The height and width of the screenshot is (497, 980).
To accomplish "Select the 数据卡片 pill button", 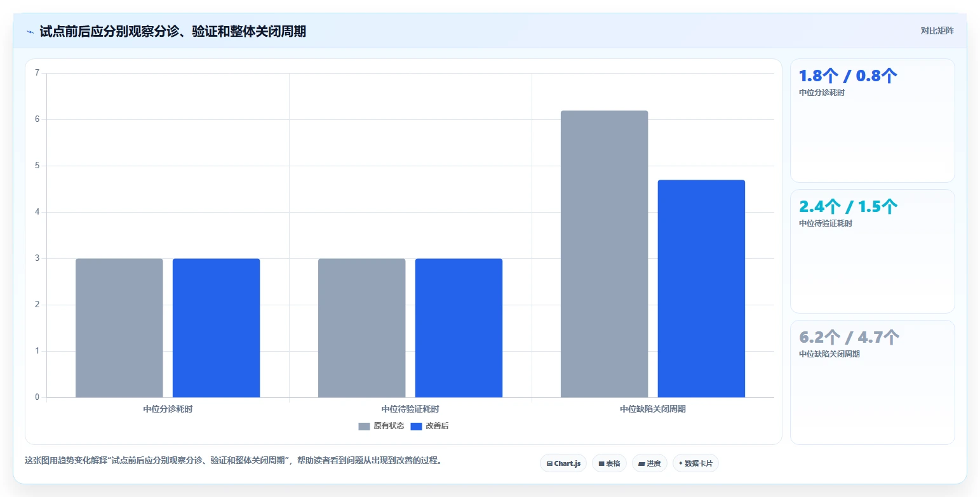I will [695, 463].
